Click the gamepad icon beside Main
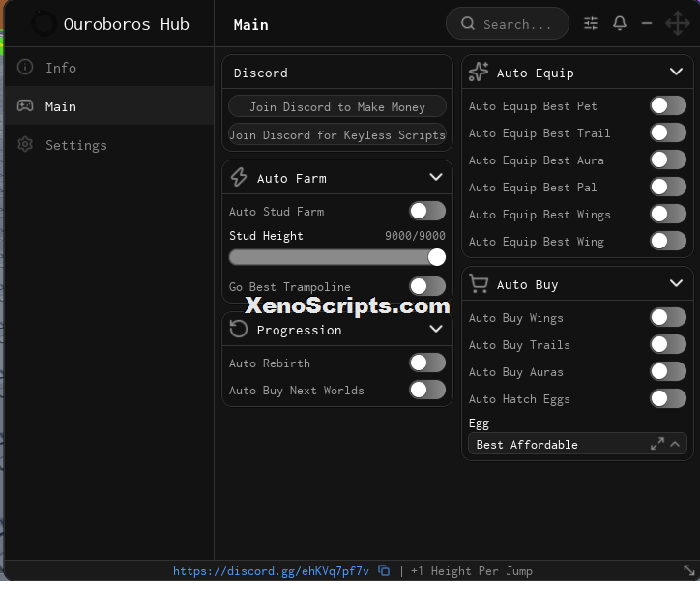The height and width of the screenshot is (610, 700). pyautogui.click(x=25, y=105)
